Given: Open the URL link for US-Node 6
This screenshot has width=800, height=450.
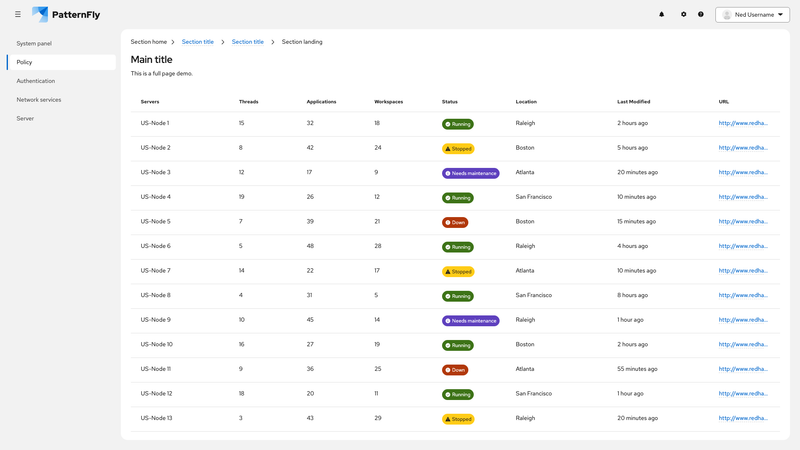Looking at the screenshot, I should pos(743,246).
